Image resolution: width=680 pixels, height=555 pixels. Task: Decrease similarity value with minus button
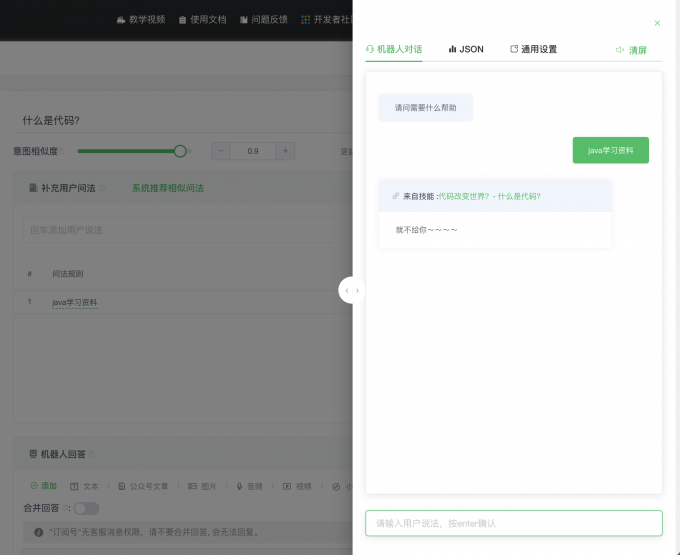click(221, 151)
